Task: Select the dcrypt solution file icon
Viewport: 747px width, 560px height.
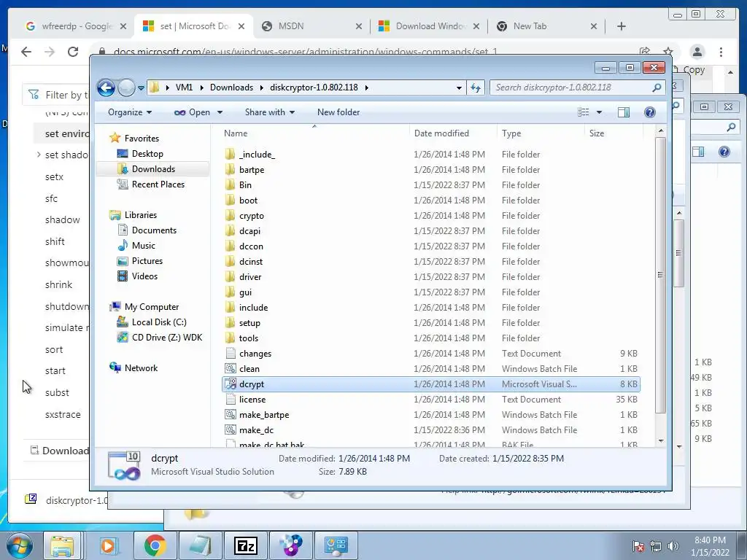Action: pyautogui.click(x=230, y=384)
